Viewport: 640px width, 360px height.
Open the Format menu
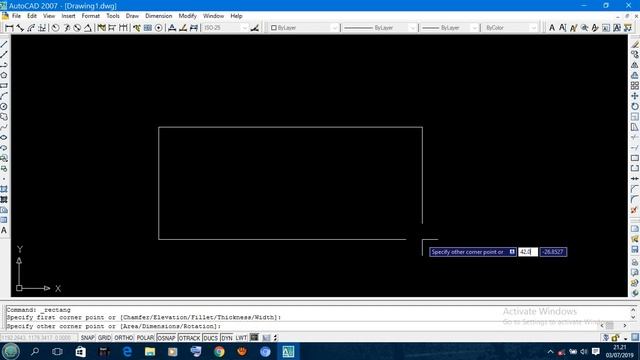[91, 16]
